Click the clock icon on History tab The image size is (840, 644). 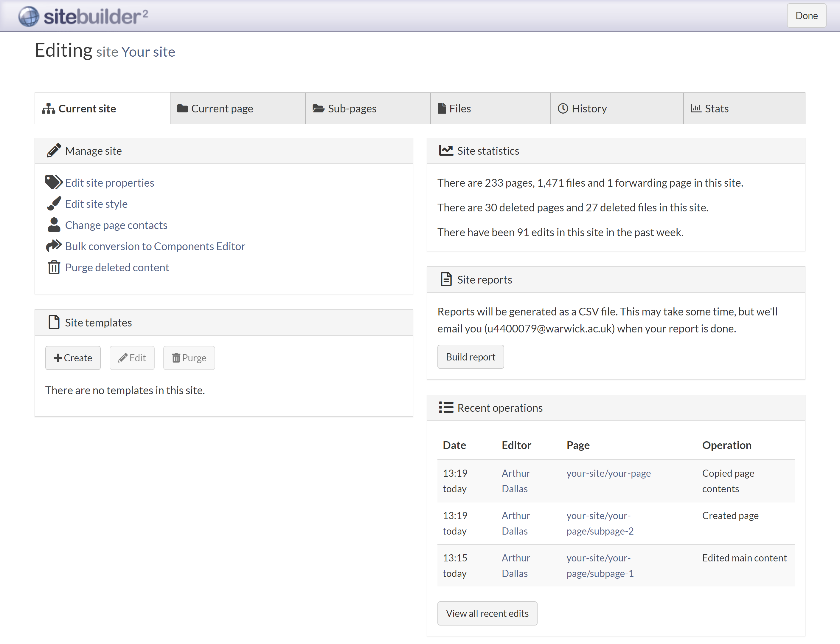tap(563, 109)
